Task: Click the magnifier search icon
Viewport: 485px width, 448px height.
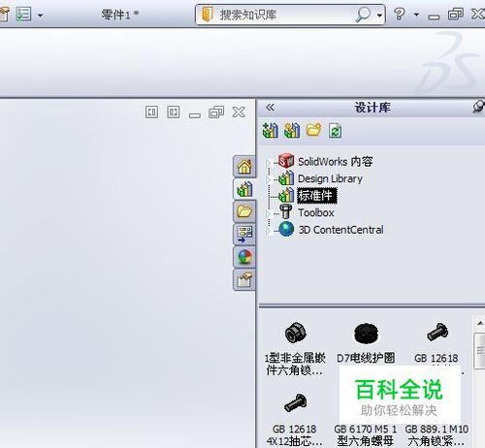Action: 363,15
